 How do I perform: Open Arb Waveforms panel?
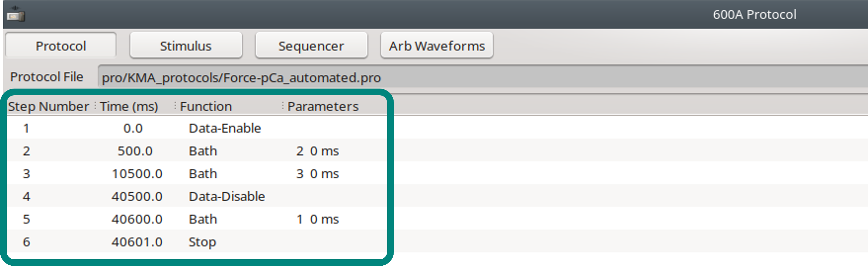(x=437, y=46)
